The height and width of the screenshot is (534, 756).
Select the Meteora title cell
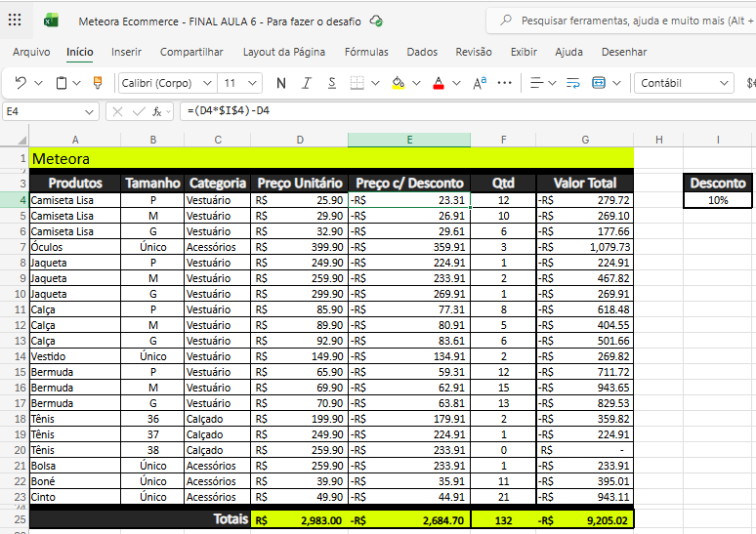coord(331,158)
